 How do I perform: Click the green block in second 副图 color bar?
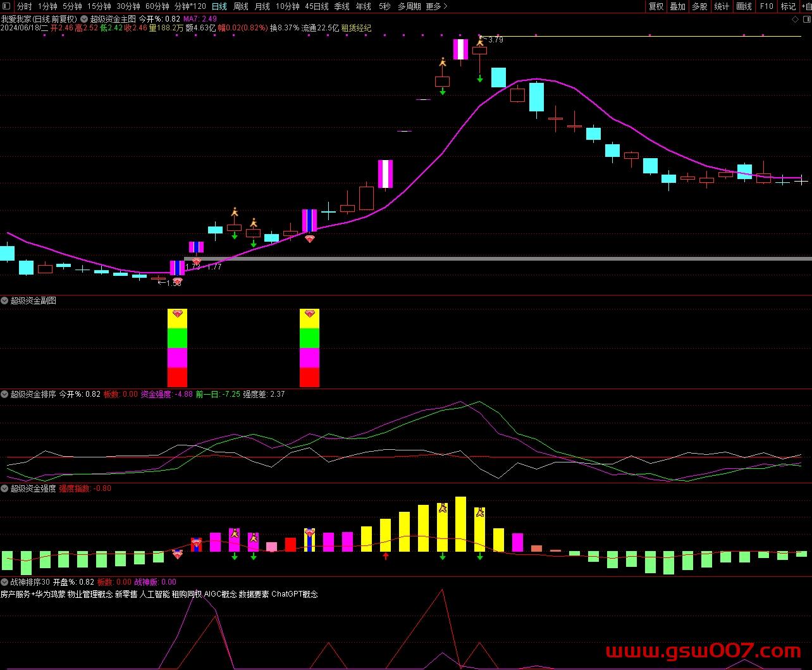click(309, 338)
